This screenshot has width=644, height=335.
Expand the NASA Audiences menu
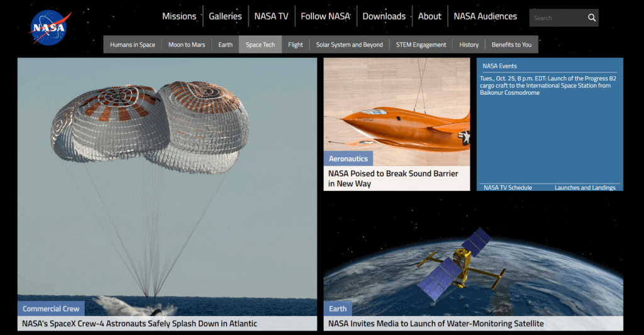(485, 16)
